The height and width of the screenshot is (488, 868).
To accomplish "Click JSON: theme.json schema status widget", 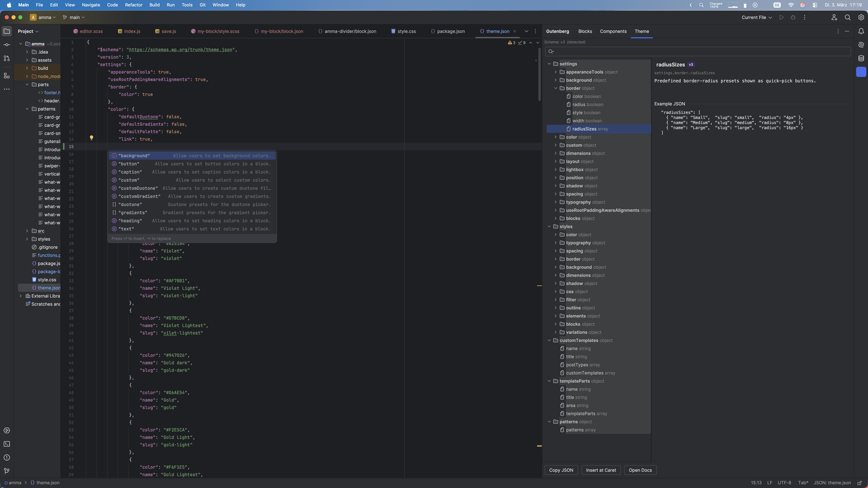I will (x=832, y=483).
